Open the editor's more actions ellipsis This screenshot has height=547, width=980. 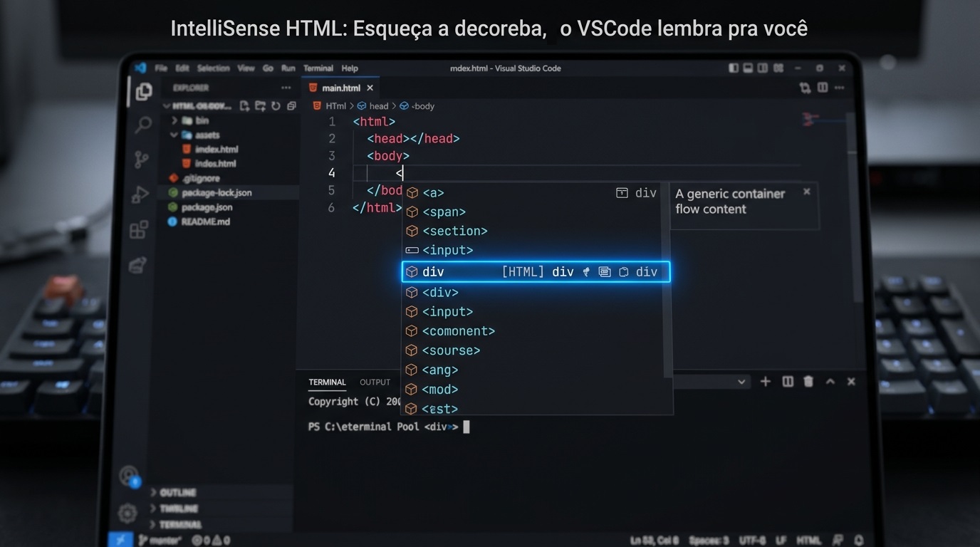click(x=840, y=88)
